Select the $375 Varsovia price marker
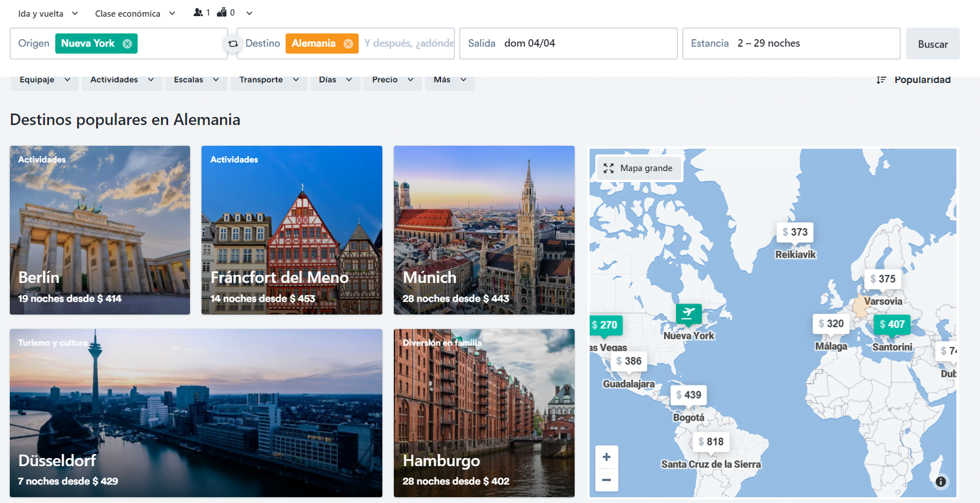This screenshot has height=503, width=980. tap(883, 279)
